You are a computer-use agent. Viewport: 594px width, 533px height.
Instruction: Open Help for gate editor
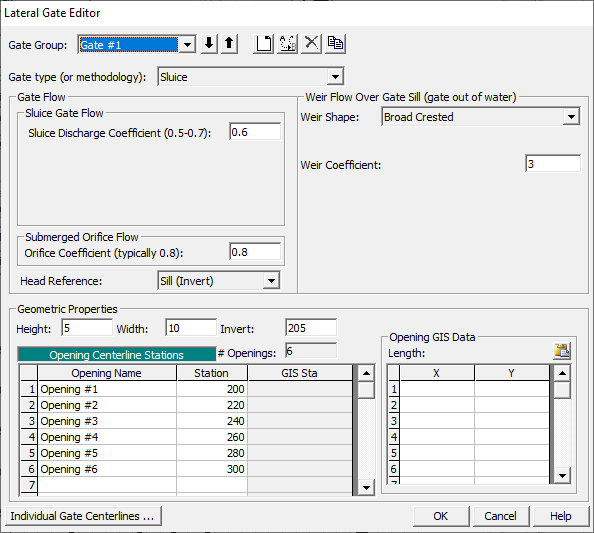(561, 516)
